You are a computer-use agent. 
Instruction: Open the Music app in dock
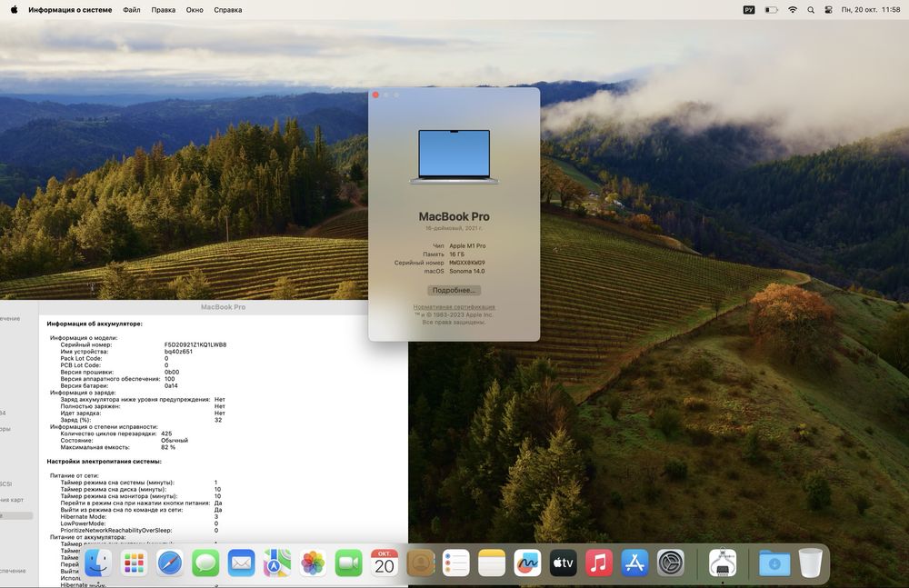pyautogui.click(x=599, y=563)
